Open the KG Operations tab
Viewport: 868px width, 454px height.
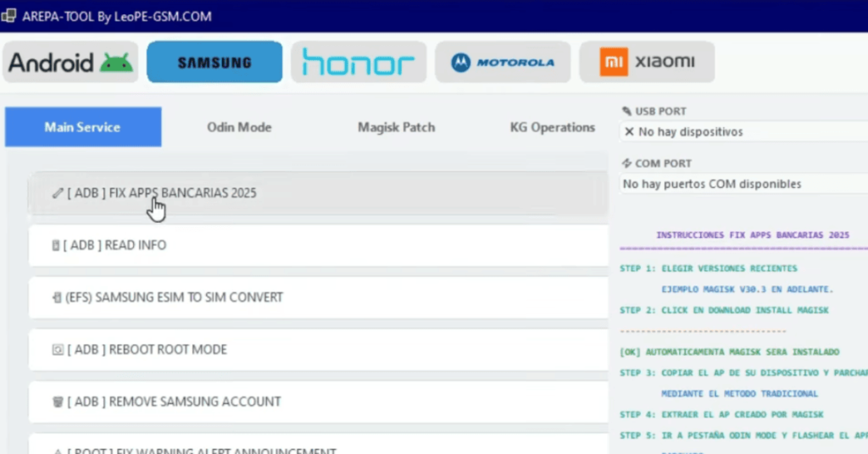(552, 127)
